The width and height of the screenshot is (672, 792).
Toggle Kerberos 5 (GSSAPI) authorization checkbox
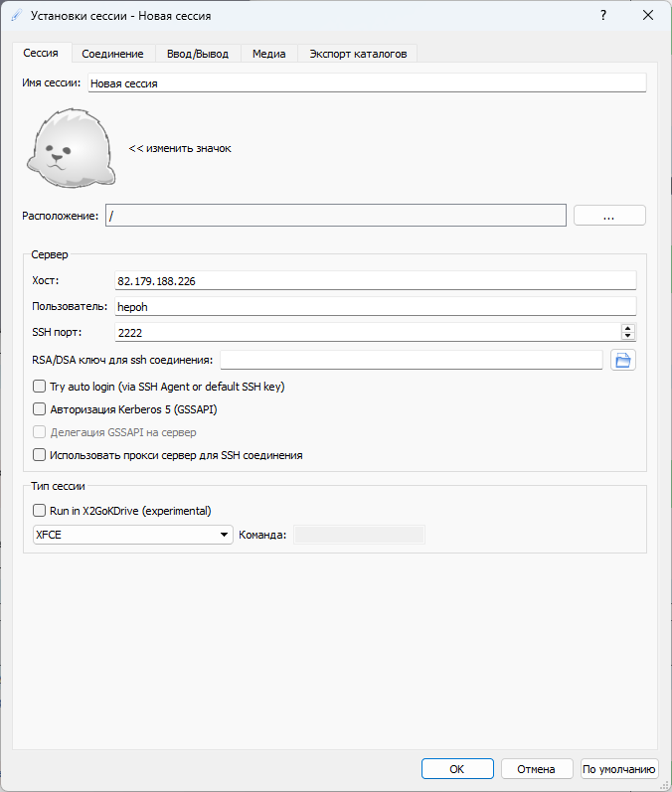tap(40, 408)
